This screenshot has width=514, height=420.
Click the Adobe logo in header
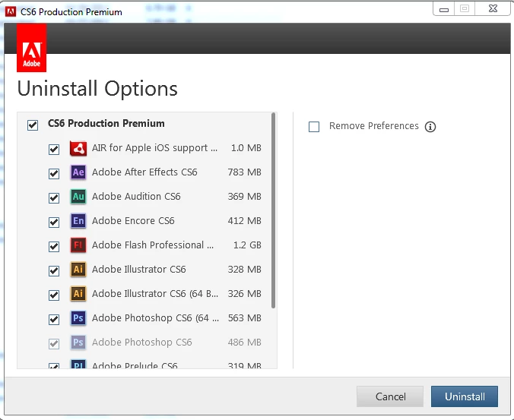coord(31,47)
